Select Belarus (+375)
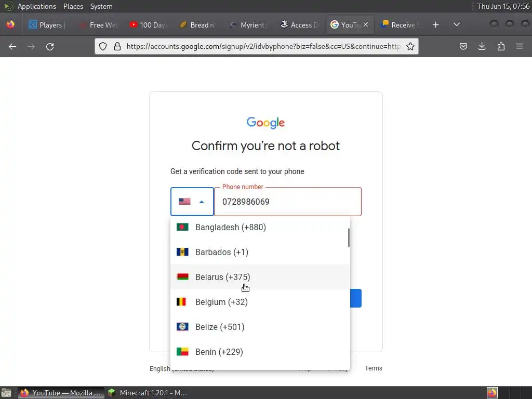This screenshot has width=532, height=399. point(260,277)
